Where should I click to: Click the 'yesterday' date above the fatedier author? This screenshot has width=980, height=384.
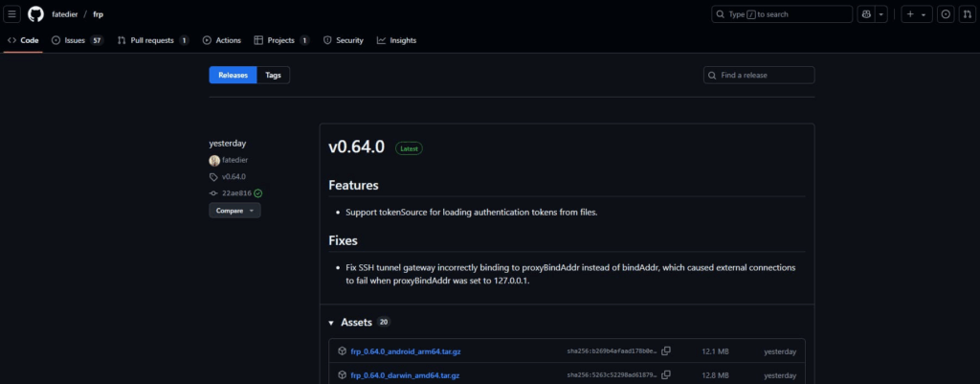pos(228,144)
